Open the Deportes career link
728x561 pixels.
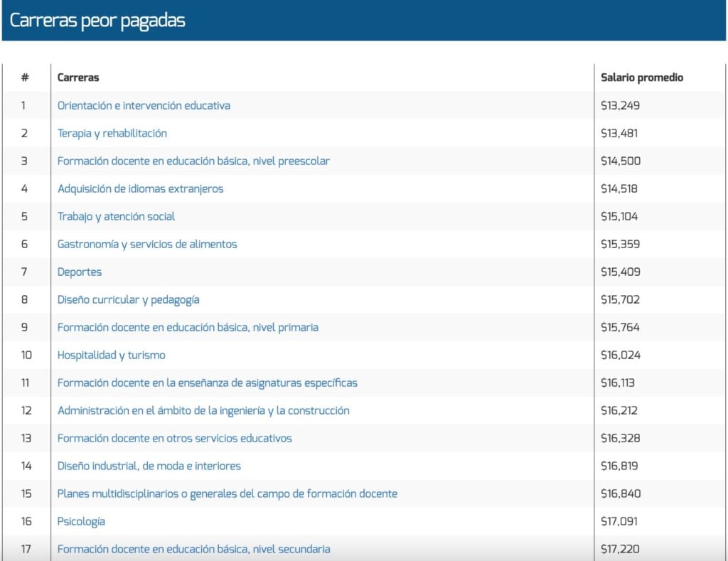pyautogui.click(x=80, y=272)
